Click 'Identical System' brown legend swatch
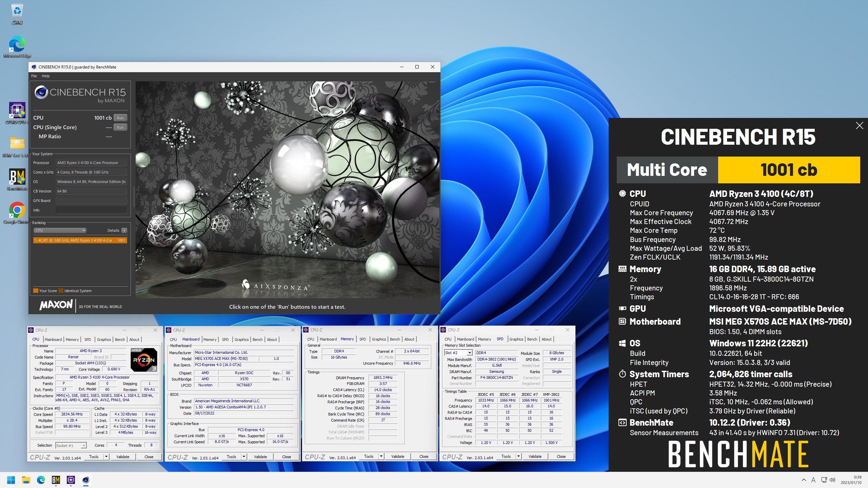This screenshot has width=868, height=488. 61,291
